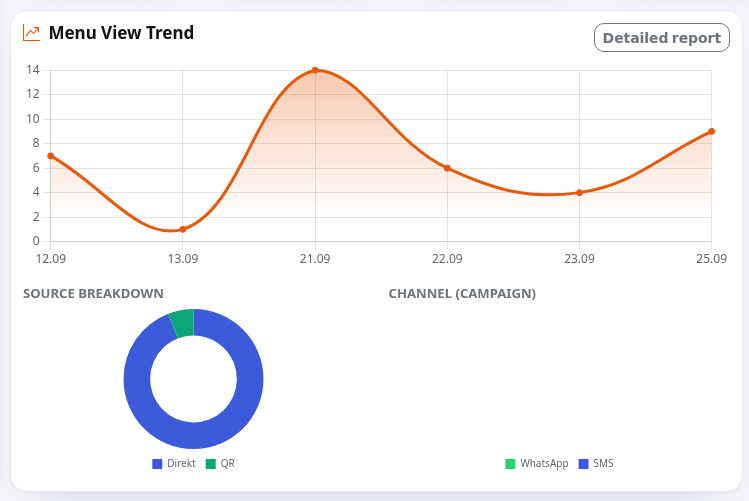Click the trend chart icon beside title
Screen dimensions: 749x501
32,33
